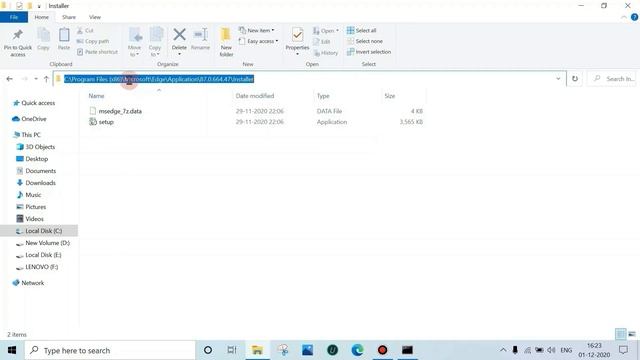Viewport: 640px width, 360px height.
Task: Open Quick access in sidebar
Action: pos(34,103)
